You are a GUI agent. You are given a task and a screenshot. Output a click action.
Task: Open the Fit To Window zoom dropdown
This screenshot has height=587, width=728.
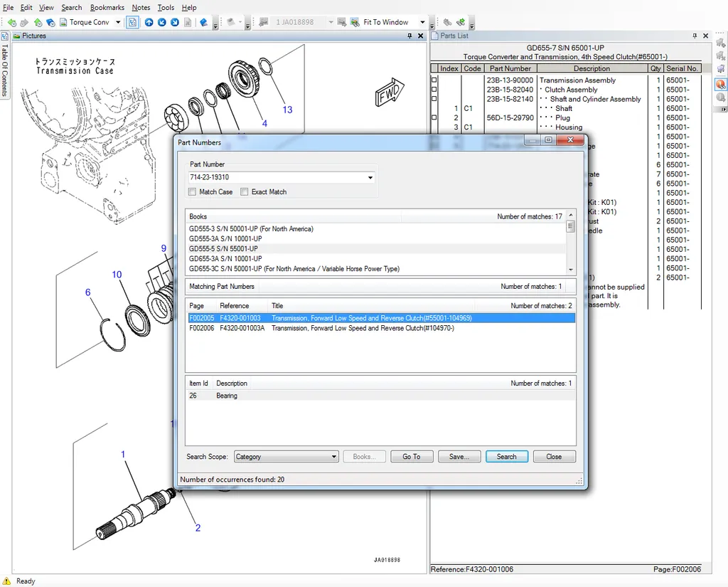coord(422,22)
